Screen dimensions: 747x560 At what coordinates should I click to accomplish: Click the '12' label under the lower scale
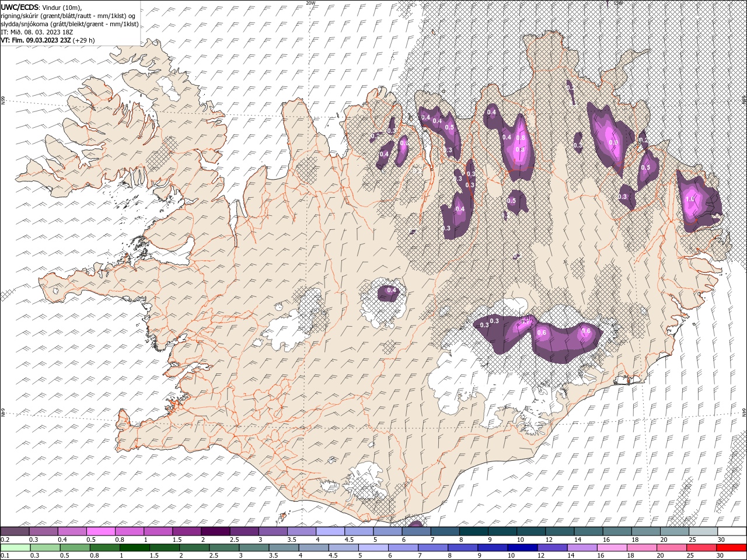tap(541, 556)
